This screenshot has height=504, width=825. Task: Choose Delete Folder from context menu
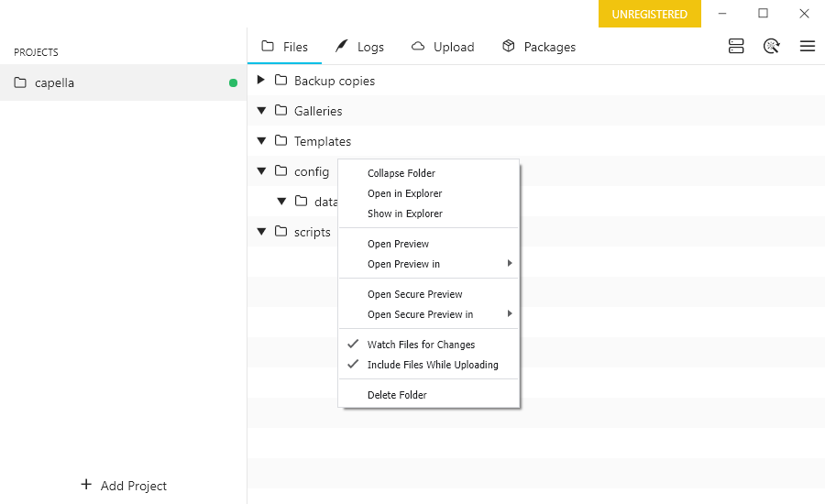pos(397,395)
